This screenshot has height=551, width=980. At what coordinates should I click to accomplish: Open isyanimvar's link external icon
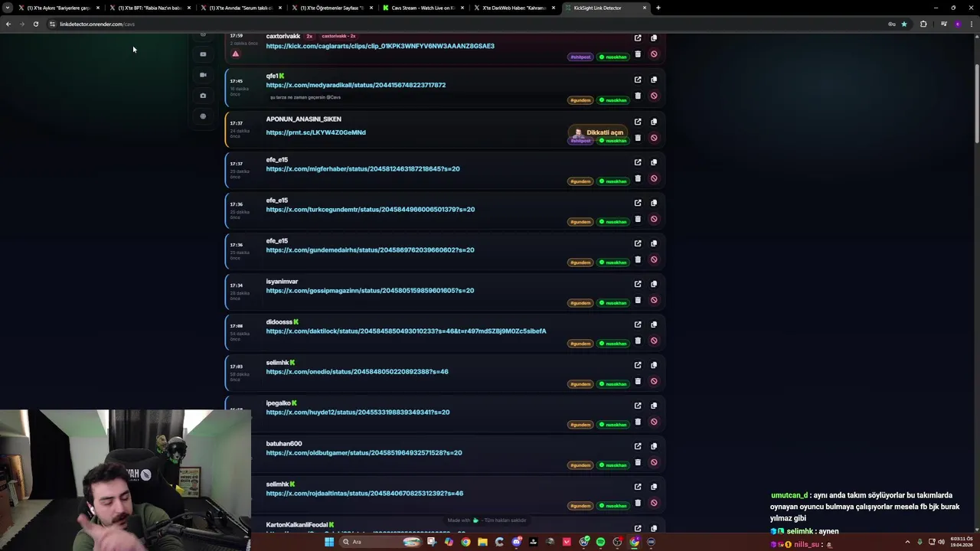[638, 284]
